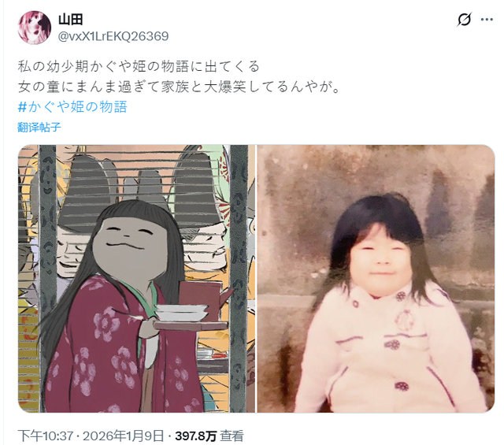Click the 下午10:37 · 2026年1月9日 timestamp

click(x=91, y=436)
